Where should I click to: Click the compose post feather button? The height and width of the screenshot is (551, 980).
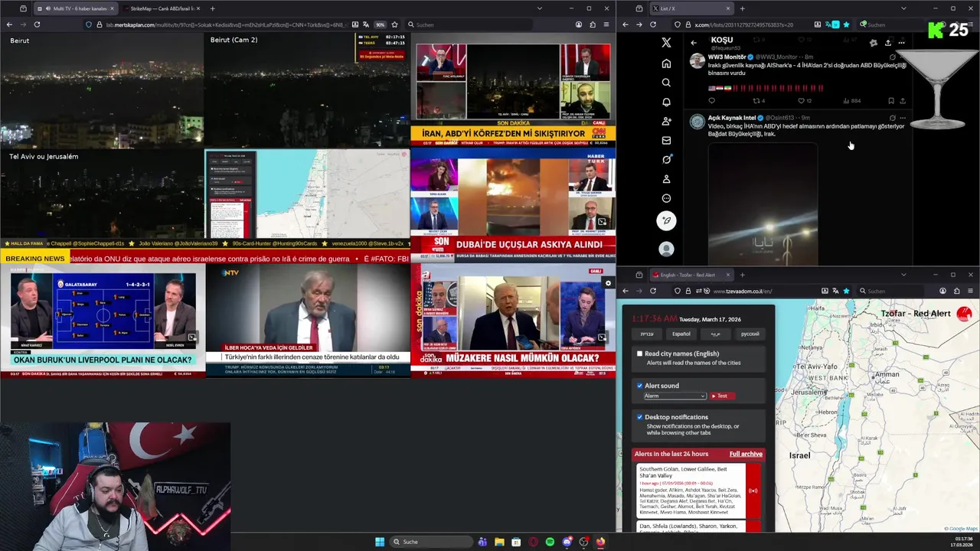666,220
